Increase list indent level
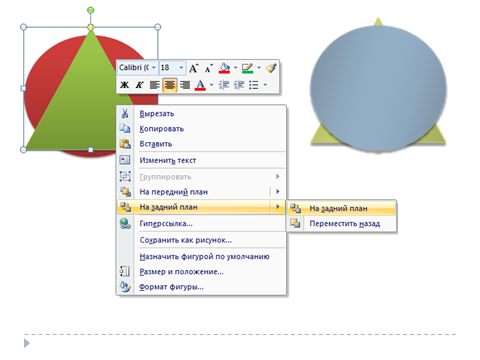The height and width of the screenshot is (360, 480). coord(239,85)
